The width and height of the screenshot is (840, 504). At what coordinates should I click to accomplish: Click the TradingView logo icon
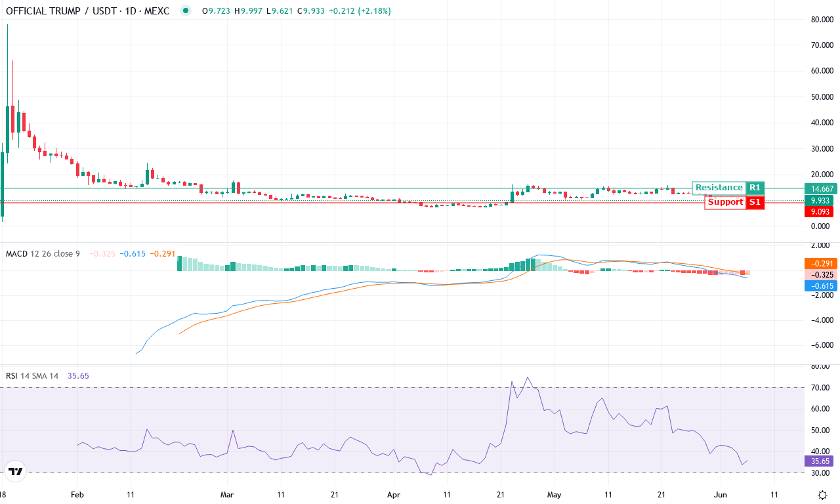tap(16, 471)
